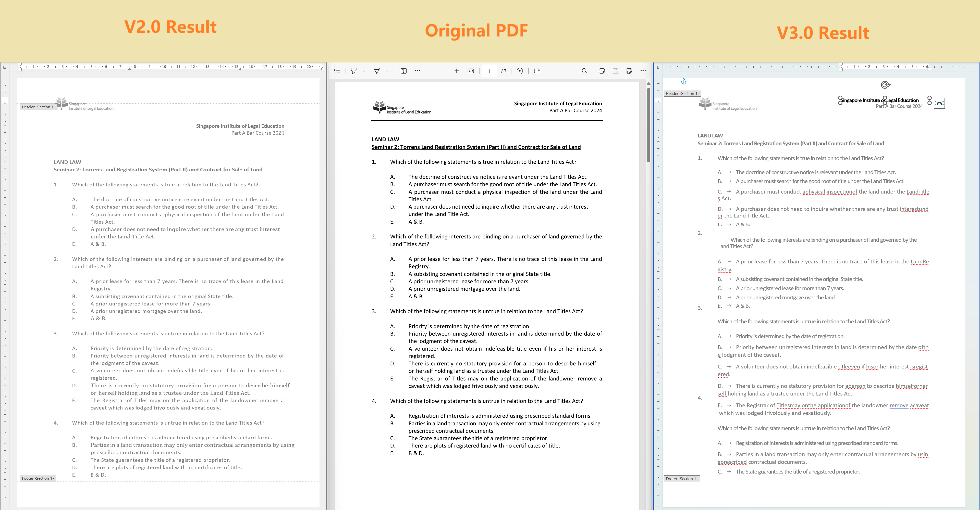This screenshot has width=980, height=510.
Task: Click the 'V2.0 Result' title label
Action: pos(170,27)
